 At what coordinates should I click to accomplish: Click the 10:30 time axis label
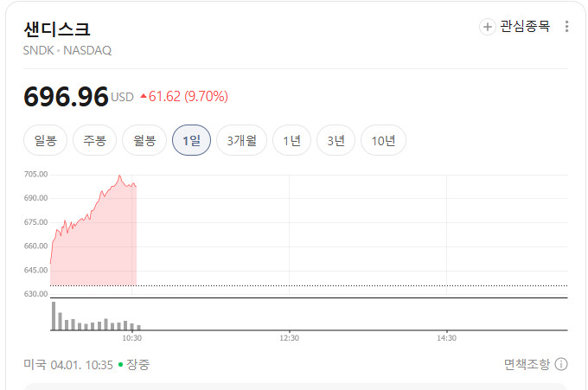click(132, 338)
